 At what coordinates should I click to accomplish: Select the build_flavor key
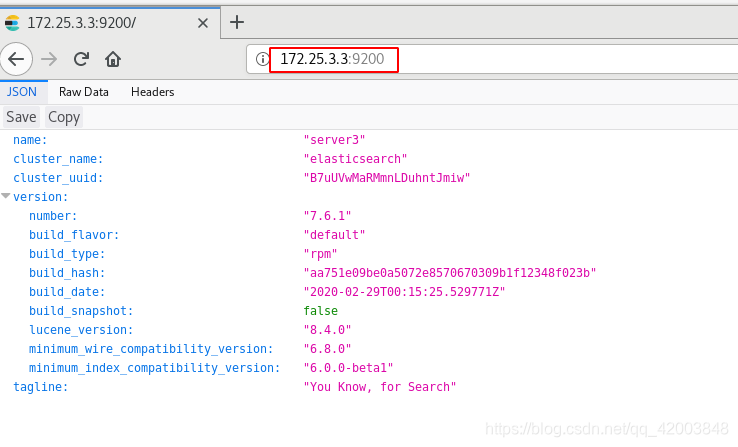click(x=74, y=235)
